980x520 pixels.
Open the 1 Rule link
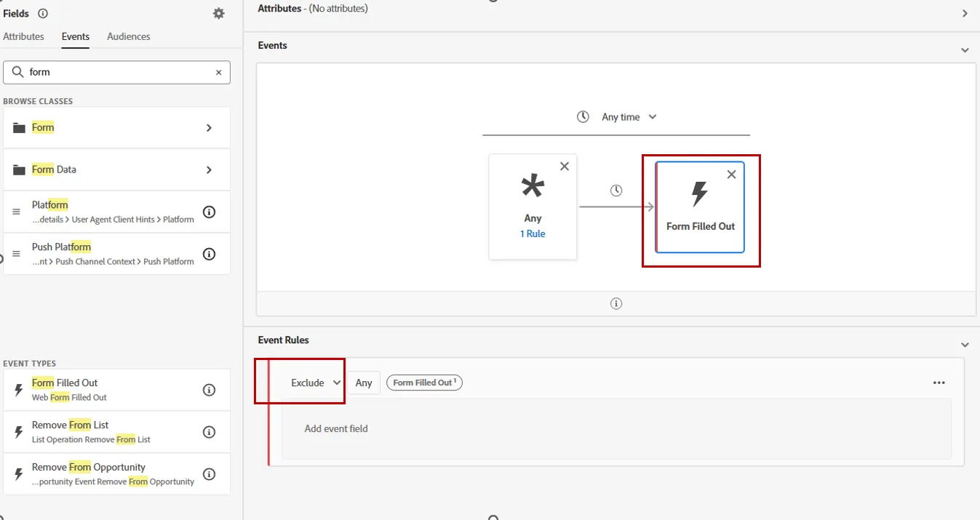533,233
